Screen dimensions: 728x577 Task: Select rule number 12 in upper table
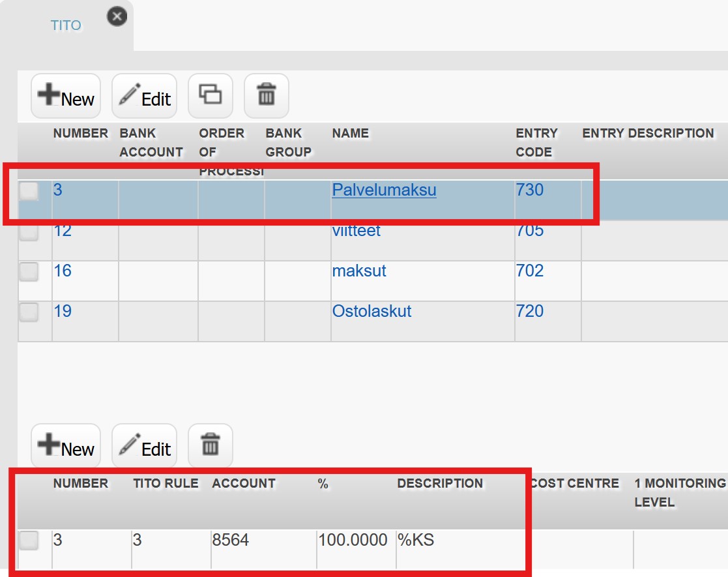pyautogui.click(x=62, y=230)
